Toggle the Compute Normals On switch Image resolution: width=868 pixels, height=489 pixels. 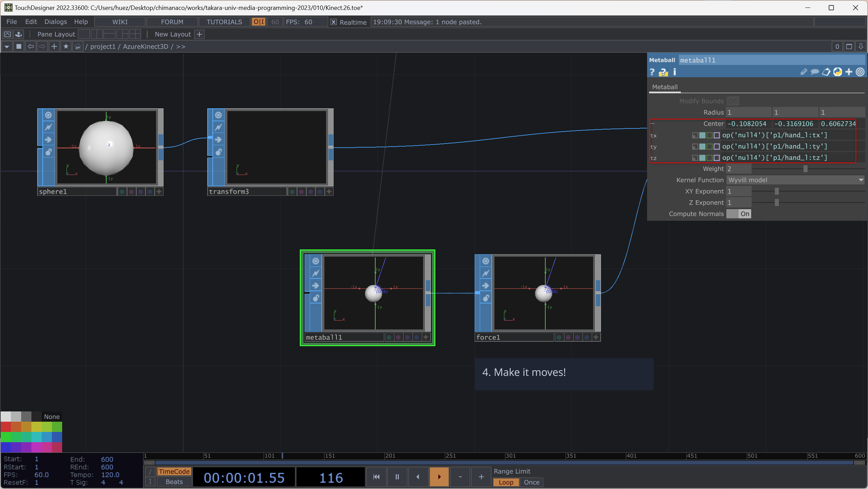[x=739, y=214]
